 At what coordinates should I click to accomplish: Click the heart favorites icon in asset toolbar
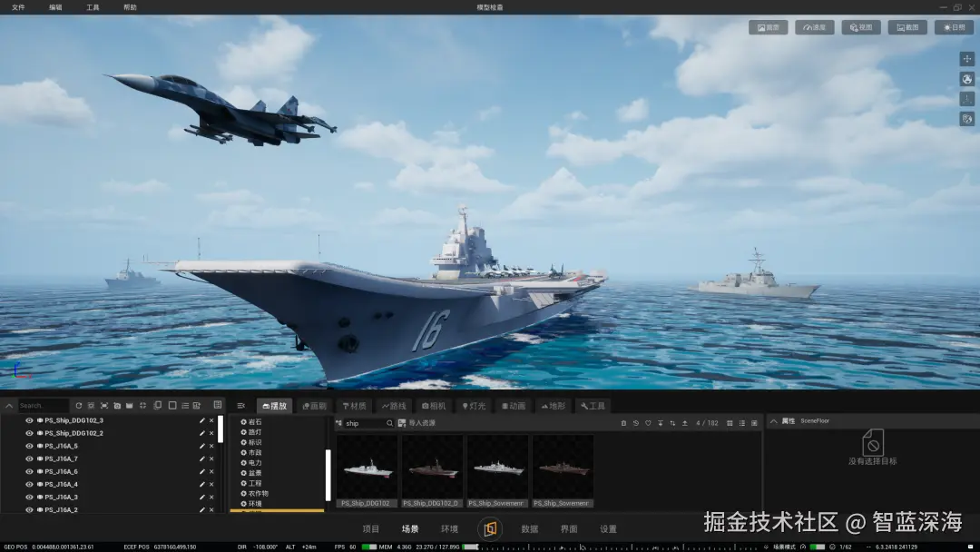(x=648, y=423)
